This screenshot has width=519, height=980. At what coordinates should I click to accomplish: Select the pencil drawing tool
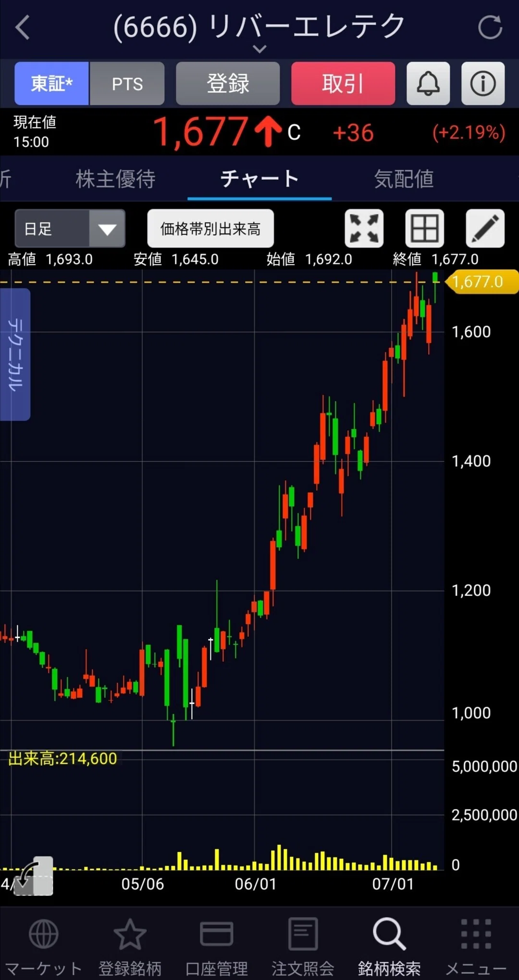(485, 228)
